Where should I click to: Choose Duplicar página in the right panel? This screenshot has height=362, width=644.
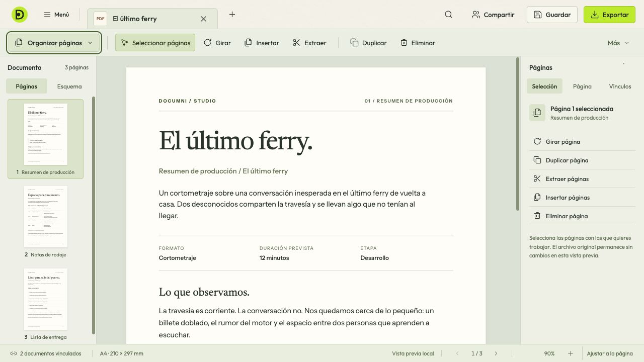coord(582,160)
